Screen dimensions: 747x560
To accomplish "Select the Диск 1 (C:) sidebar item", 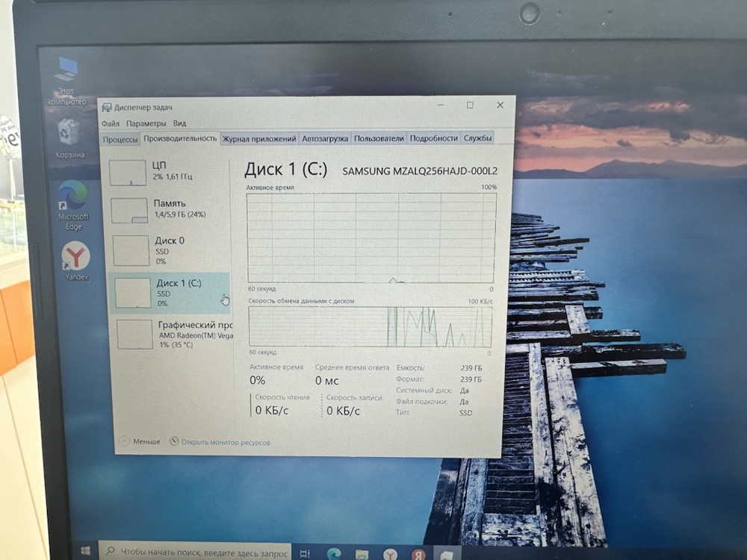I will (x=169, y=293).
